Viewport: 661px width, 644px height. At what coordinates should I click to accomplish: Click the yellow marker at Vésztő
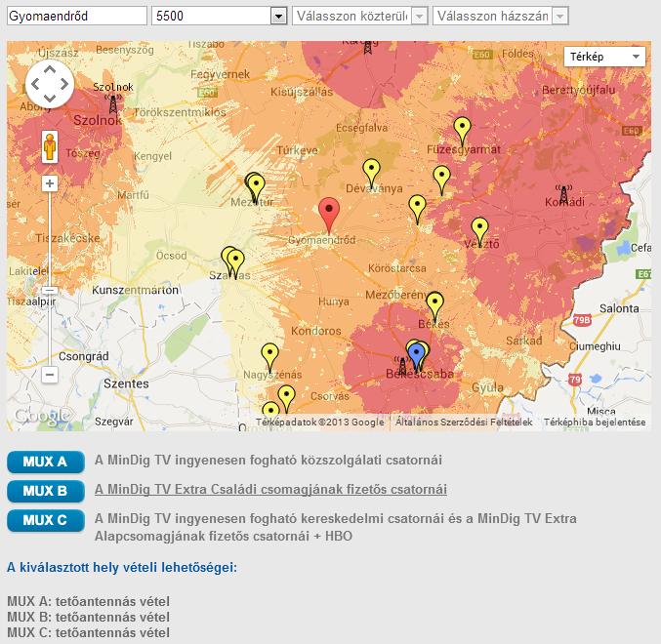(x=479, y=231)
